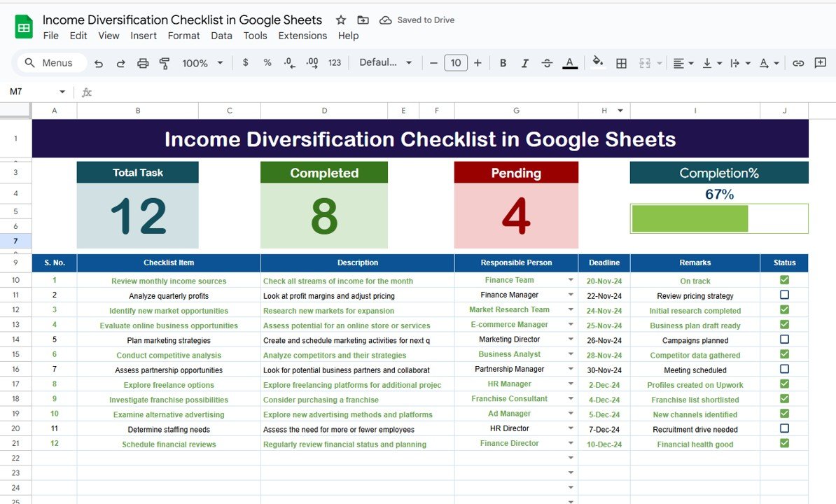Screen dimensions: 836x504
Task: Open the Extensions menu
Action: point(302,36)
